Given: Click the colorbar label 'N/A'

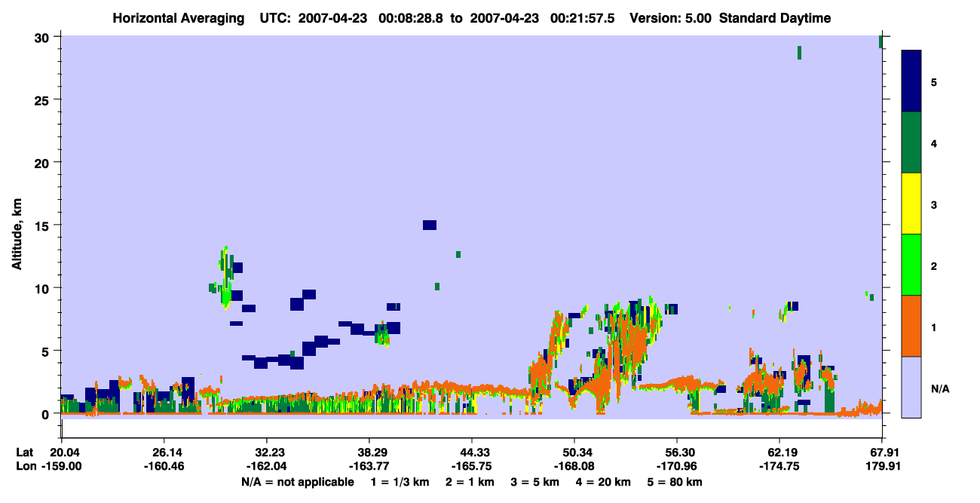Looking at the screenshot, I should 939,389.
